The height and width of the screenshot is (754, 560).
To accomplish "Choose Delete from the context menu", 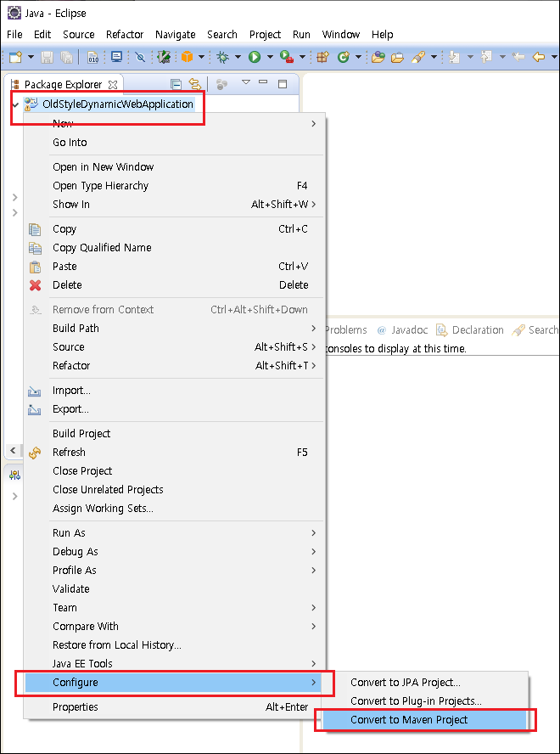I will 174,285.
